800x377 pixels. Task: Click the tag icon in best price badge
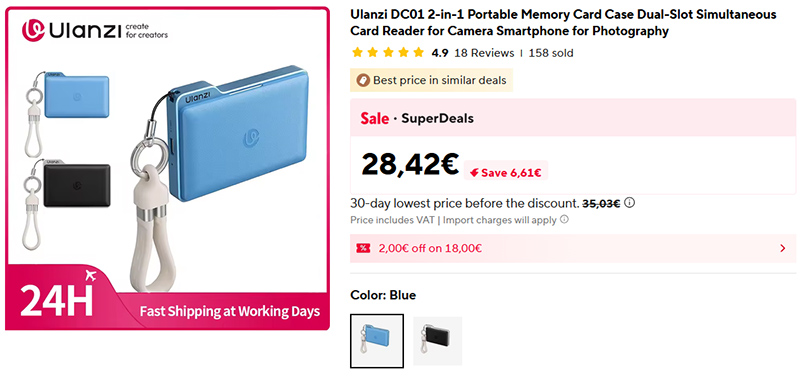[x=363, y=80]
